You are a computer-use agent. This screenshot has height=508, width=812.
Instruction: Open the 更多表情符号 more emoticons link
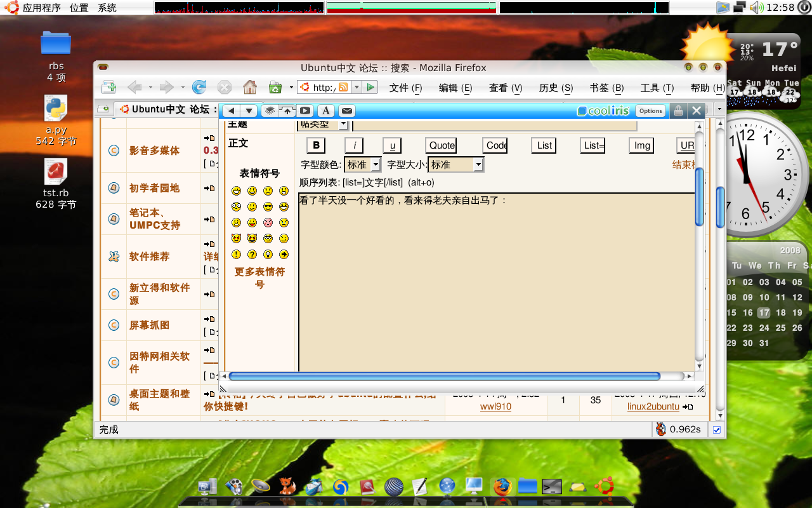(x=259, y=277)
